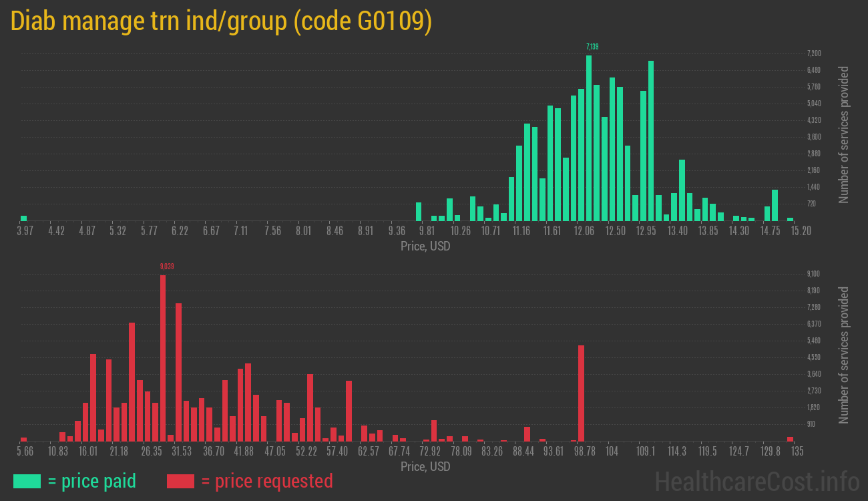
Task: Click the lower chart's 'Number of services provided' label
Action: tap(844, 355)
